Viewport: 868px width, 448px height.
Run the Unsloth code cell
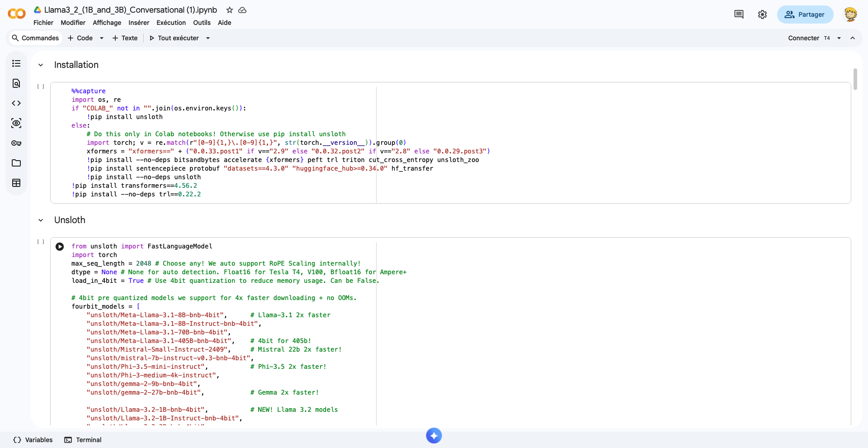pyautogui.click(x=59, y=247)
